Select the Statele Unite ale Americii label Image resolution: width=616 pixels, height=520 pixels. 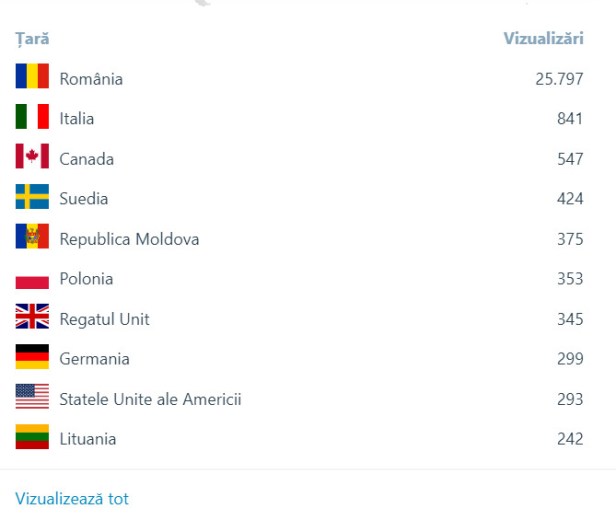(150, 399)
